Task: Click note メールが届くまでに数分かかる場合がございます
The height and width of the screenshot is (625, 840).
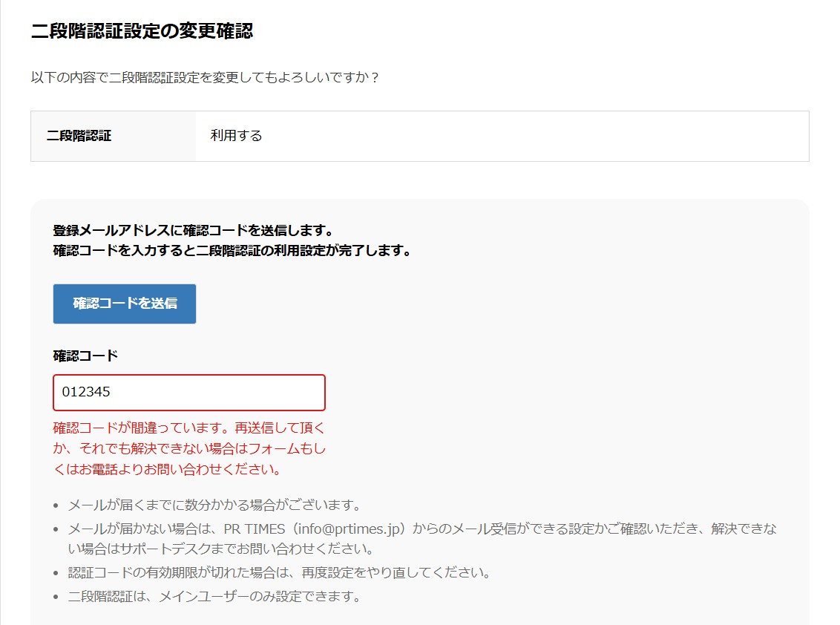Action: [x=214, y=505]
